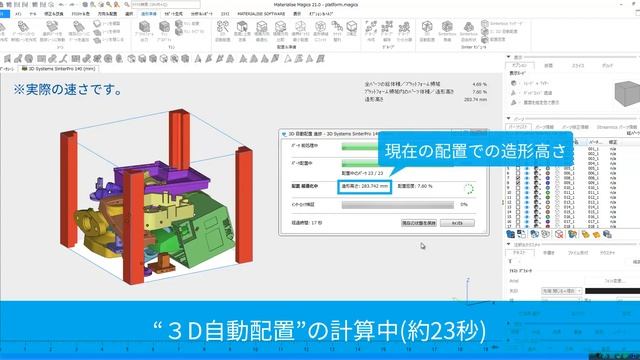Tick the checkbox for part 015_1

[x=518, y=212]
